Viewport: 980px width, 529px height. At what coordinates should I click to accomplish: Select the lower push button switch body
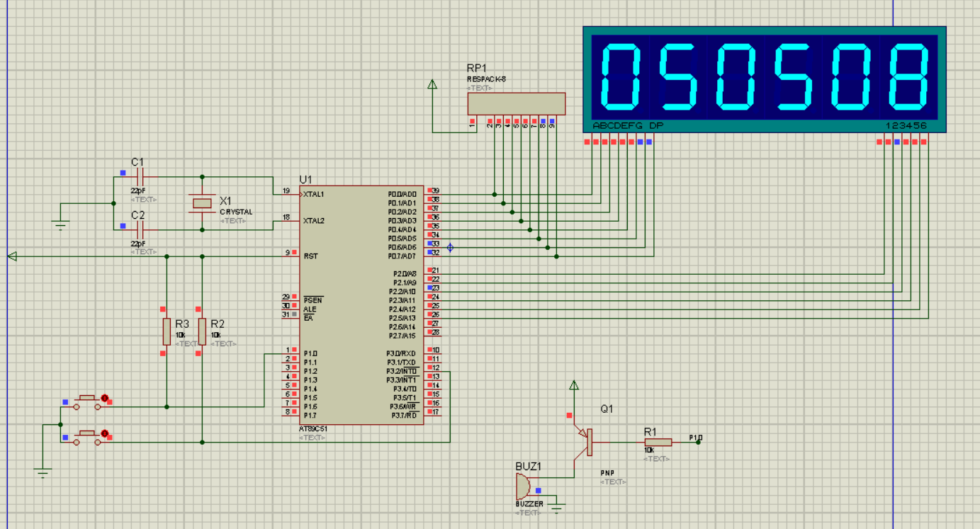(87, 437)
